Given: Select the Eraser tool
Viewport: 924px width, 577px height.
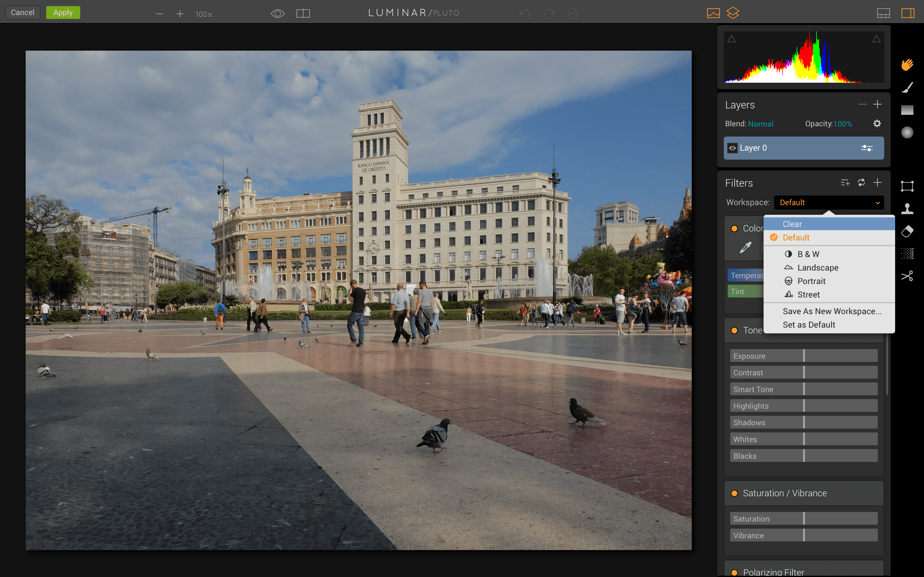Looking at the screenshot, I should [907, 231].
